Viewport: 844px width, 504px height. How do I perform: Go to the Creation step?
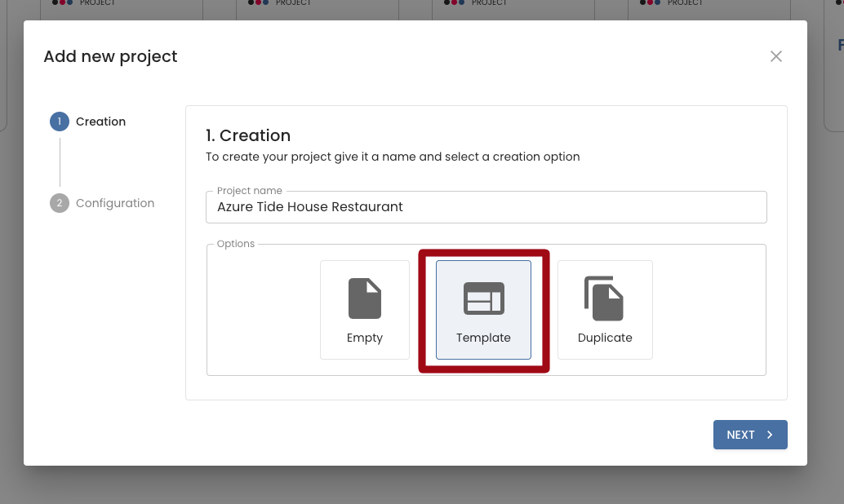tap(100, 122)
